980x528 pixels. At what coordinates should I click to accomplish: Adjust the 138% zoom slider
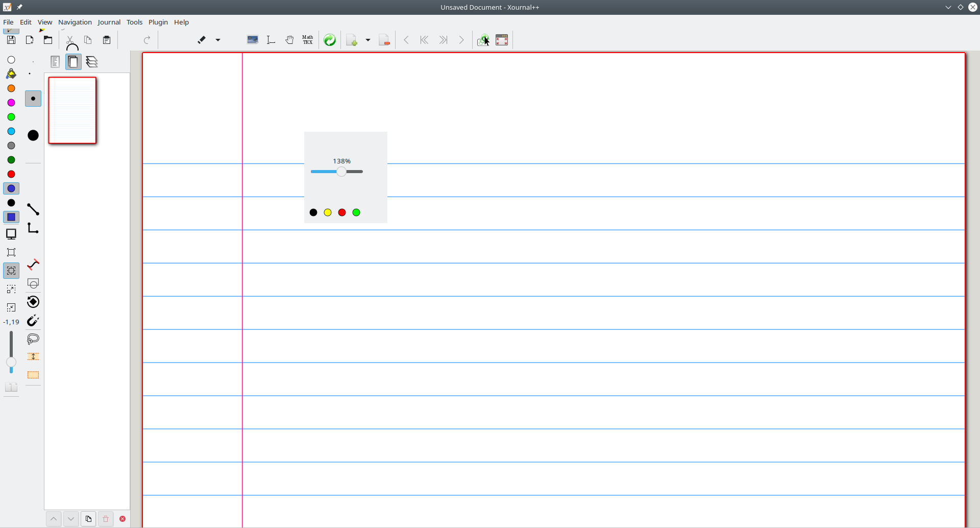[341, 172]
